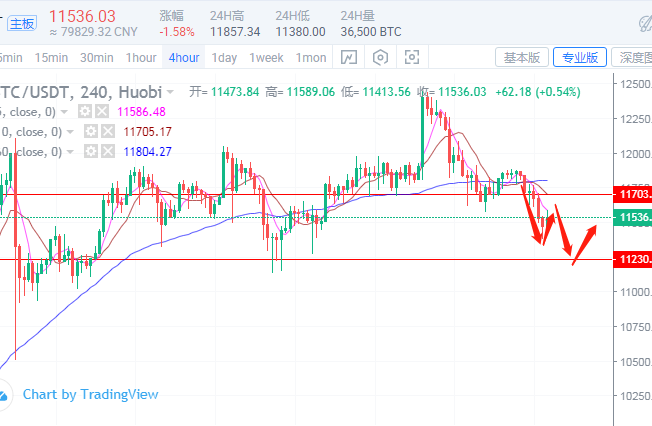Select the 15min timeframe
The width and height of the screenshot is (652, 426).
[51, 57]
